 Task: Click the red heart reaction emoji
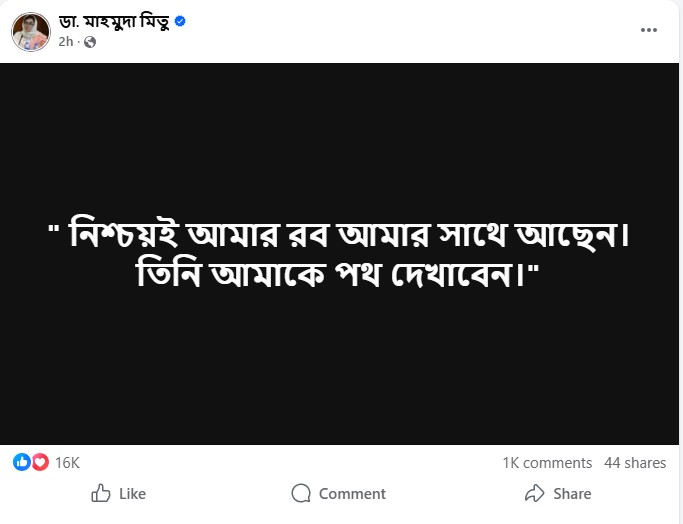[40, 462]
